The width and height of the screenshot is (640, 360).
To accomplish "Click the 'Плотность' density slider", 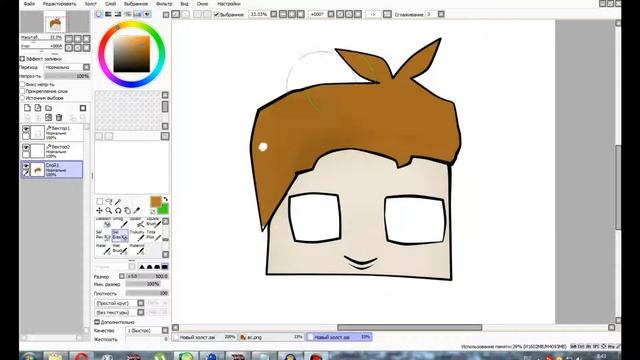I will click(x=147, y=293).
